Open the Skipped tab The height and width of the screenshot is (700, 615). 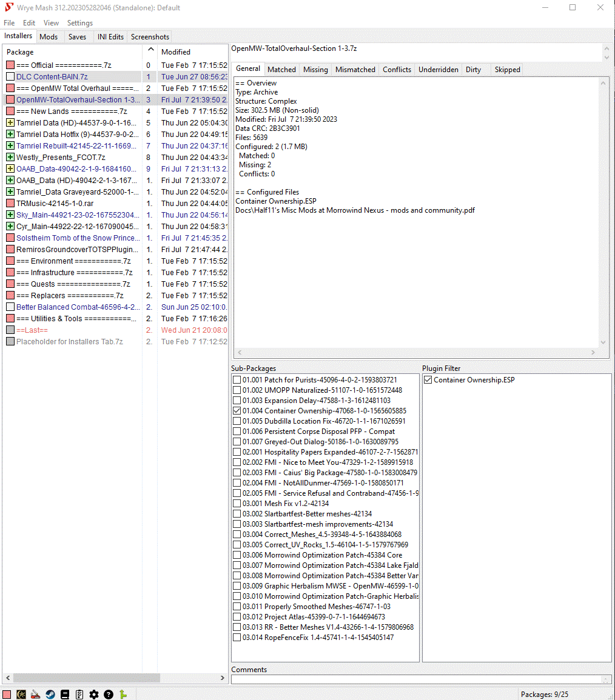point(508,70)
